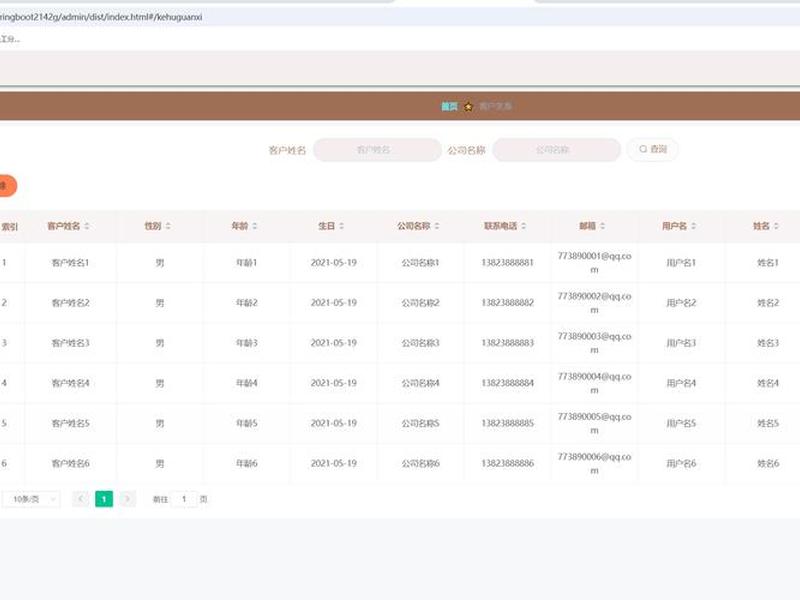Screen dimensions: 800x600
Task: Sort table by 用户名 column
Action: click(x=693, y=226)
